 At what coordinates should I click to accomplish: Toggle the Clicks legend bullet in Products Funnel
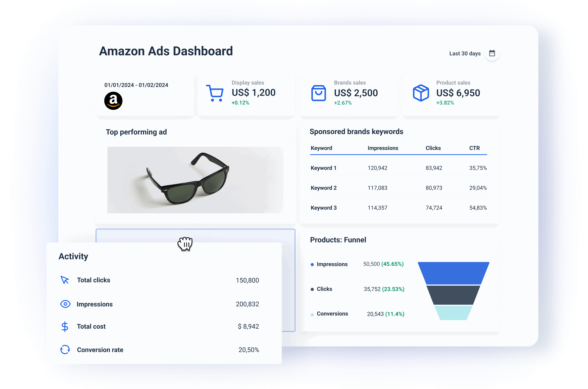(312, 289)
